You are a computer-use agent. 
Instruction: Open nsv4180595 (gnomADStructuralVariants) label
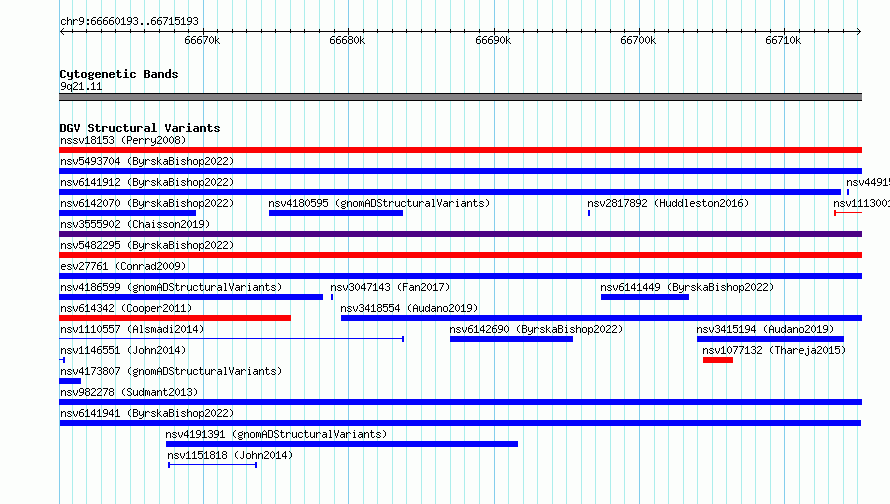coord(379,203)
